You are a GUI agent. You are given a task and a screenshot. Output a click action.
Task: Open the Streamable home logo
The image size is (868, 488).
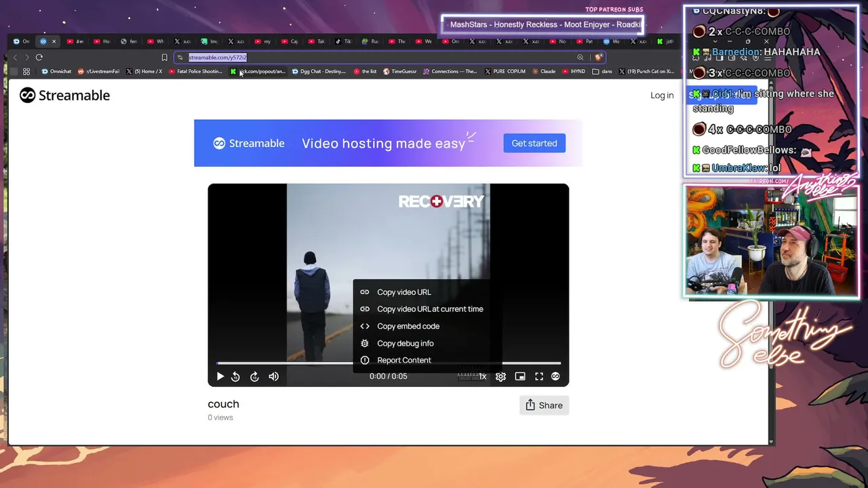64,96
